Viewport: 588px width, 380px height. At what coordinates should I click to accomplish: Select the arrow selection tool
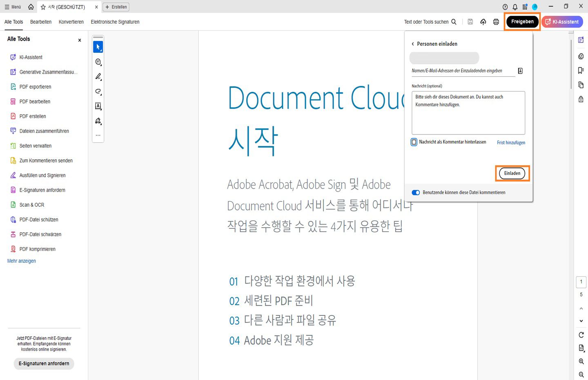pyautogui.click(x=98, y=47)
